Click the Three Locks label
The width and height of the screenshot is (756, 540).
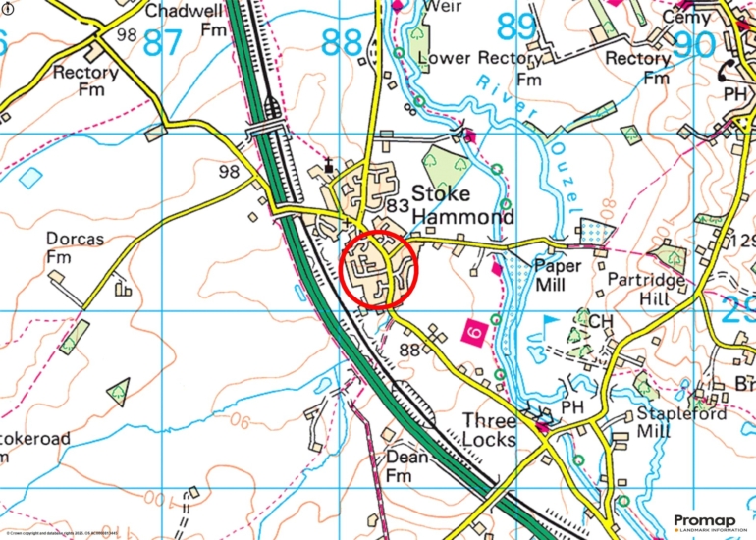(489, 430)
